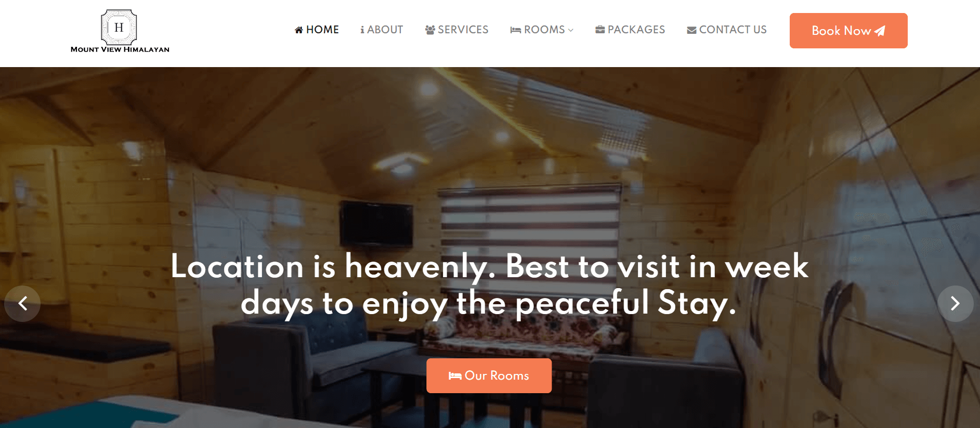Go to previous slide with left arrow
This screenshot has height=428, width=980.
point(22,304)
